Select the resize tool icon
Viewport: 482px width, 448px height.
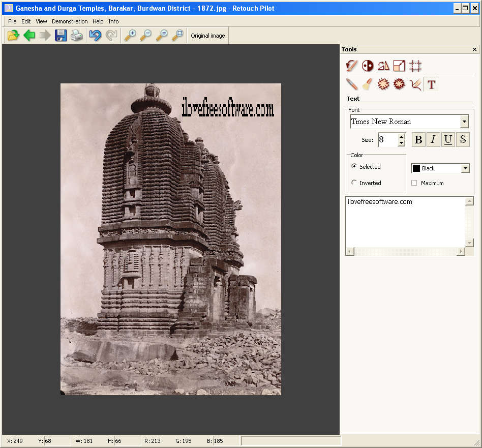(x=400, y=66)
